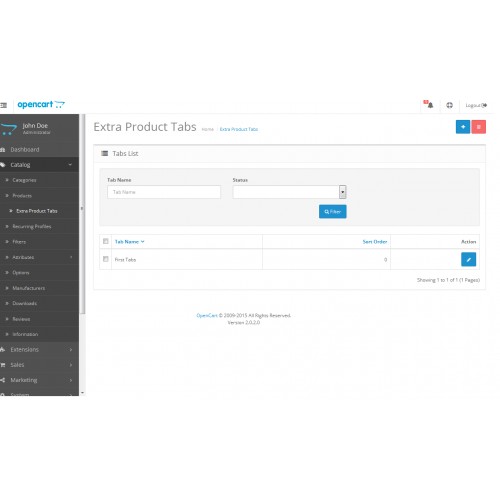Viewport: 500px width, 500px height.
Task: Open Information in the sidebar
Action: coord(39,334)
